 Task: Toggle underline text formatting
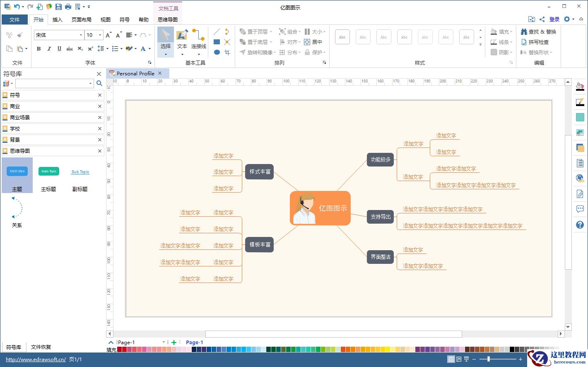coord(59,49)
